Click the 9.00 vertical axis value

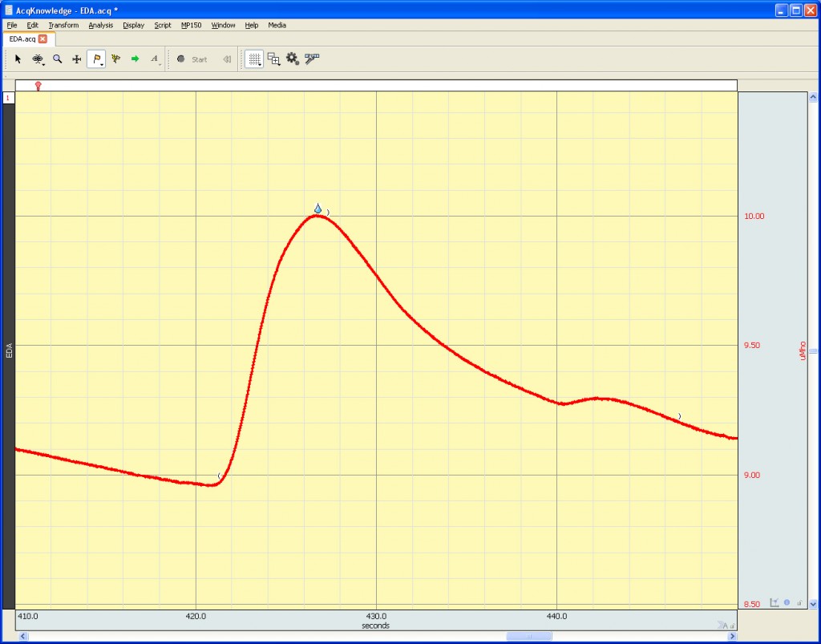[x=752, y=475]
